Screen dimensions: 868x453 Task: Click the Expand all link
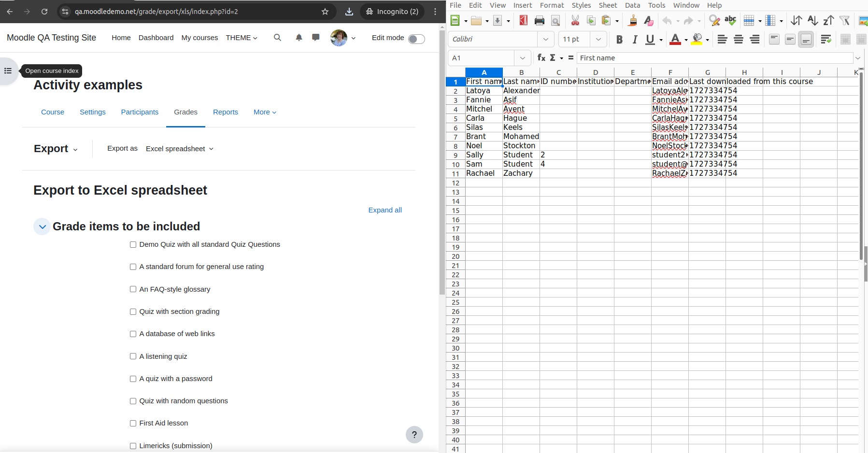(x=385, y=210)
